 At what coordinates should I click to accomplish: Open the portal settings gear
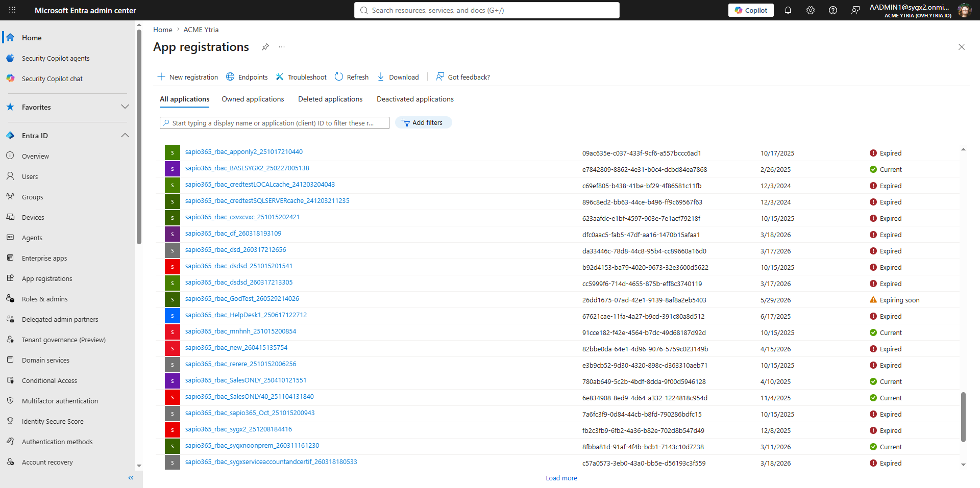coord(811,10)
